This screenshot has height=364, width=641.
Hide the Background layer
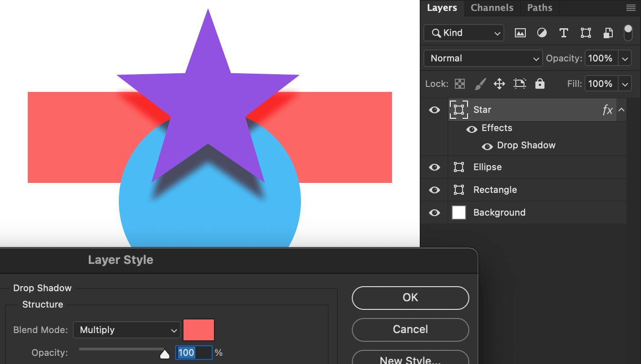434,212
